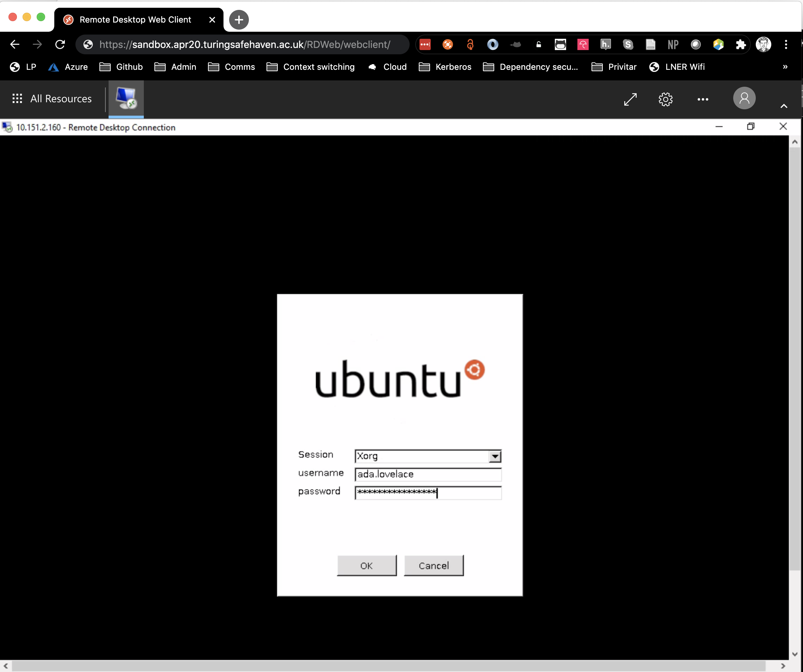Click the horizontal scrollbar right arrow
Image resolution: width=803 pixels, height=672 pixels.
point(783,666)
